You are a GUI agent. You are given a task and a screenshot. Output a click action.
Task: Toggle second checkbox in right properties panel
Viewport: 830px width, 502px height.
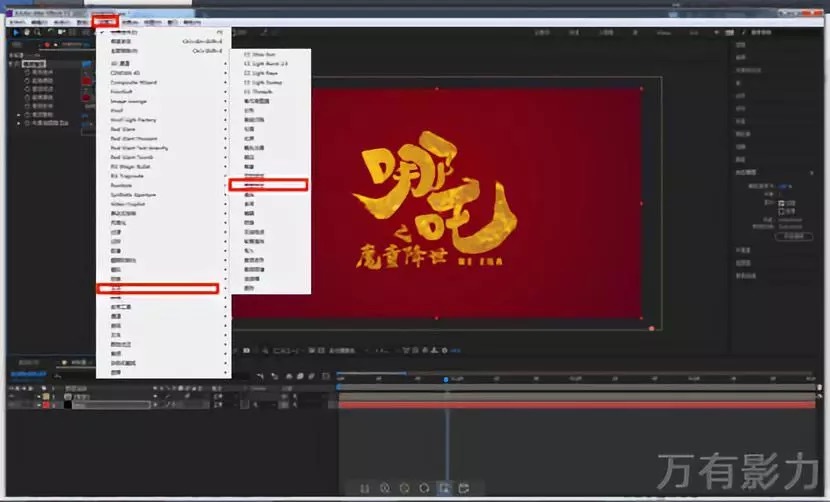click(781, 211)
